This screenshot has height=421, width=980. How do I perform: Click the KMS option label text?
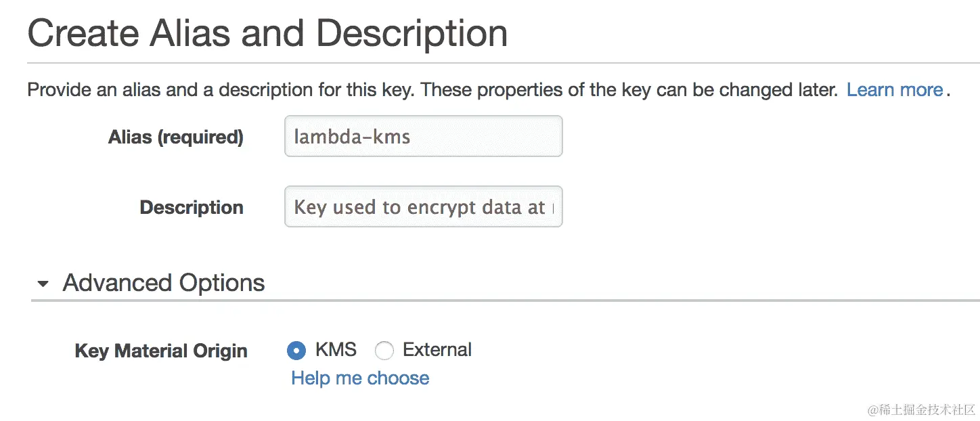pos(336,350)
